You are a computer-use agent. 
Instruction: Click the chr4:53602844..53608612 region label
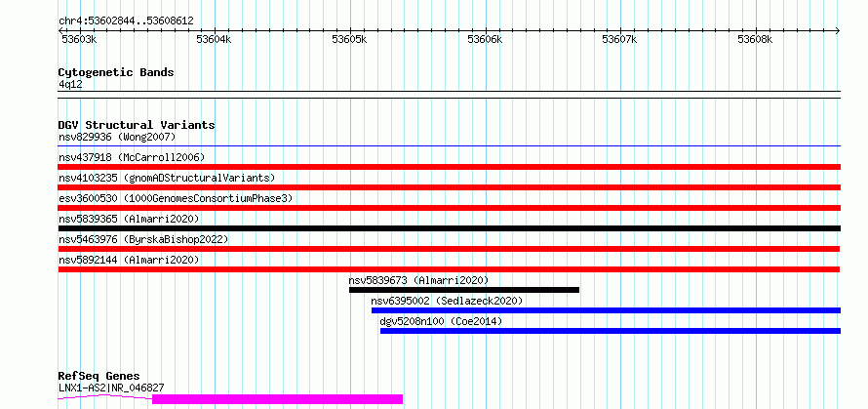click(x=126, y=21)
